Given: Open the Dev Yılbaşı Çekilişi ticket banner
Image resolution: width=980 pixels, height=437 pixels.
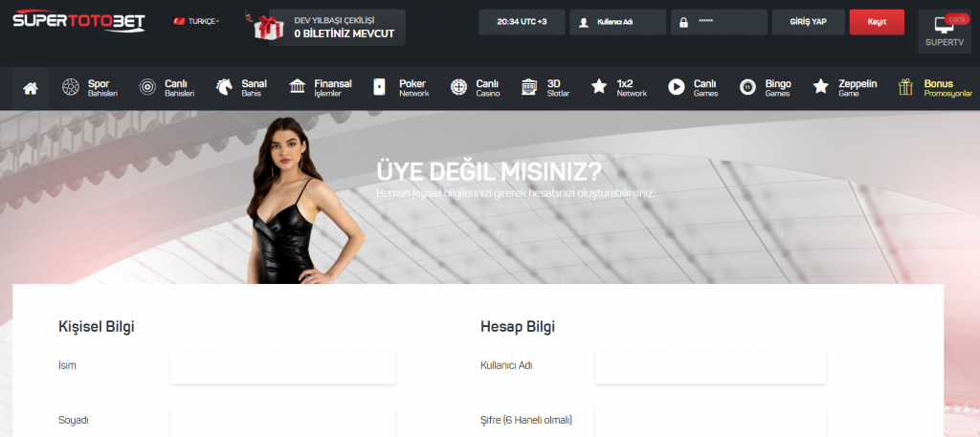Looking at the screenshot, I should tap(338, 28).
